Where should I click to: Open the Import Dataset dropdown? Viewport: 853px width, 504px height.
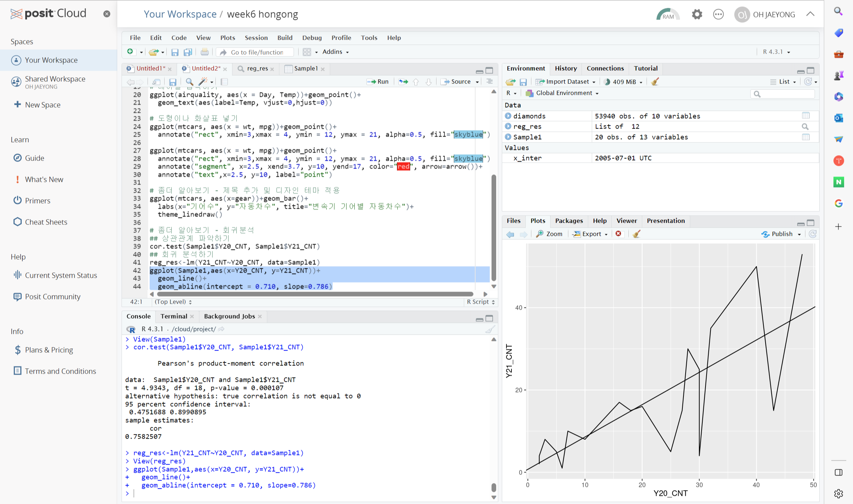tap(566, 82)
